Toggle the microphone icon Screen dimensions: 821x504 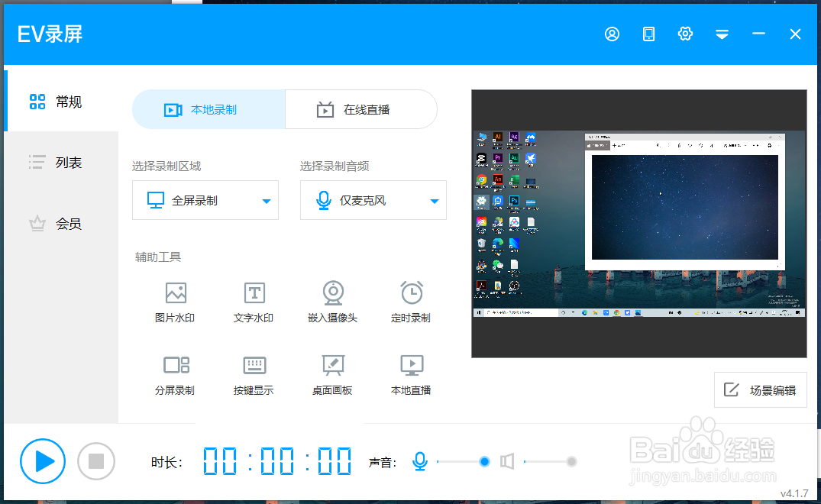pyautogui.click(x=419, y=461)
